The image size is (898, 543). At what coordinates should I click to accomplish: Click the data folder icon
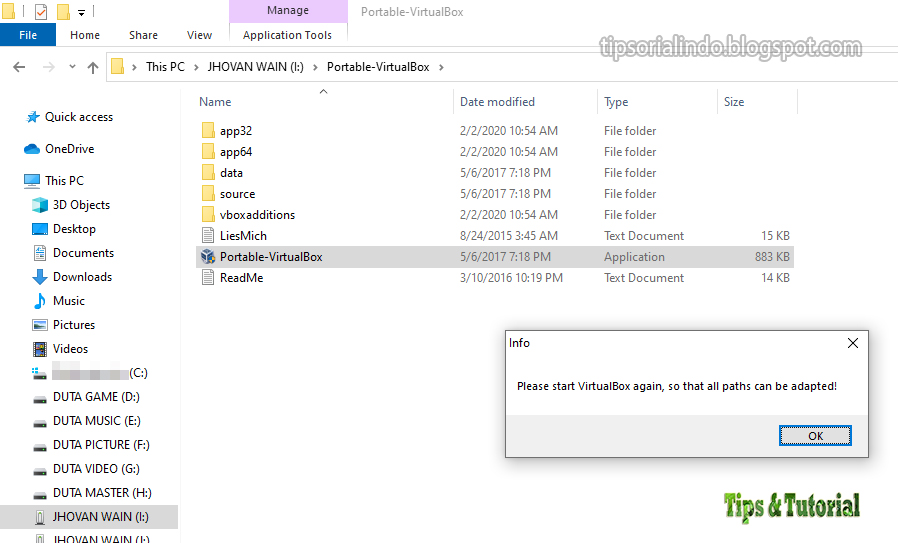208,172
